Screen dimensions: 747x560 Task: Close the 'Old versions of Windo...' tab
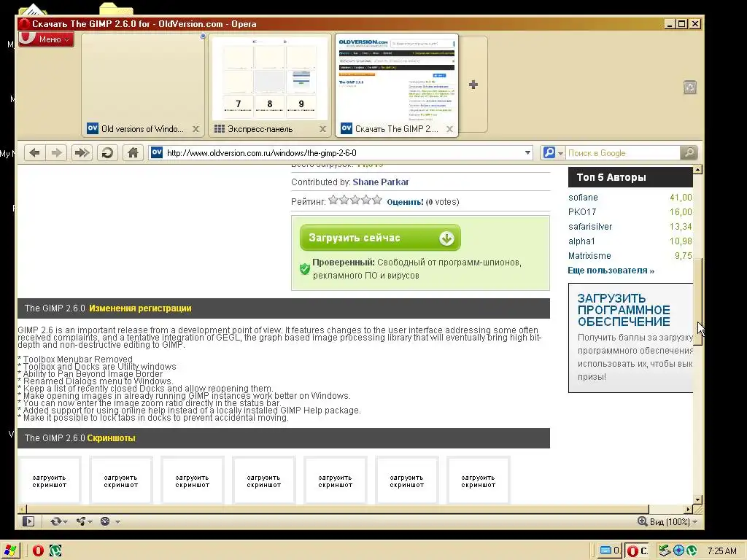(x=196, y=129)
